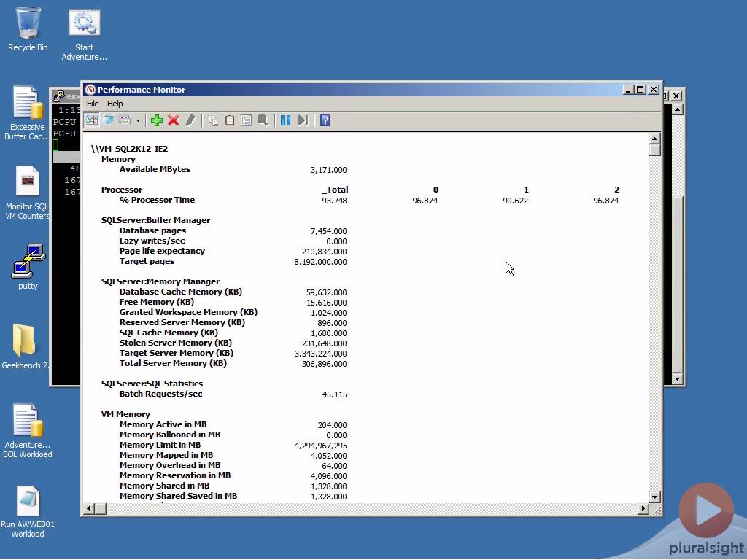Open graph type dropdown arrow
Viewport: 747px width, 560px height.
coord(138,120)
